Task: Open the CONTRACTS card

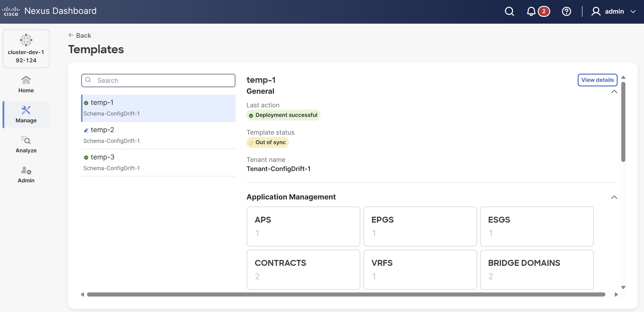Action: 303,270
